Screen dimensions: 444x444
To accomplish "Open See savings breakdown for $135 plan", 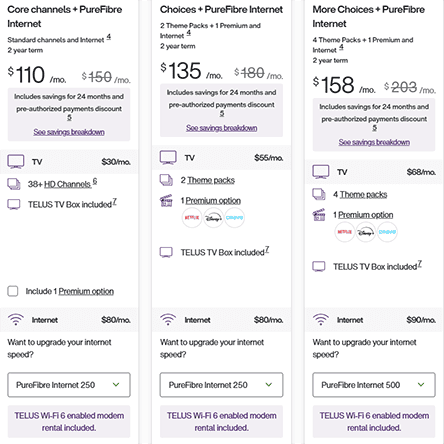I will coord(221,128).
